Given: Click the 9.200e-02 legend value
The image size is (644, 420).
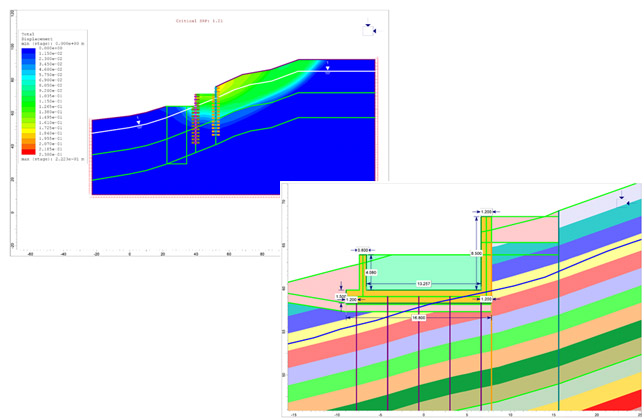Looking at the screenshot, I should (51, 90).
